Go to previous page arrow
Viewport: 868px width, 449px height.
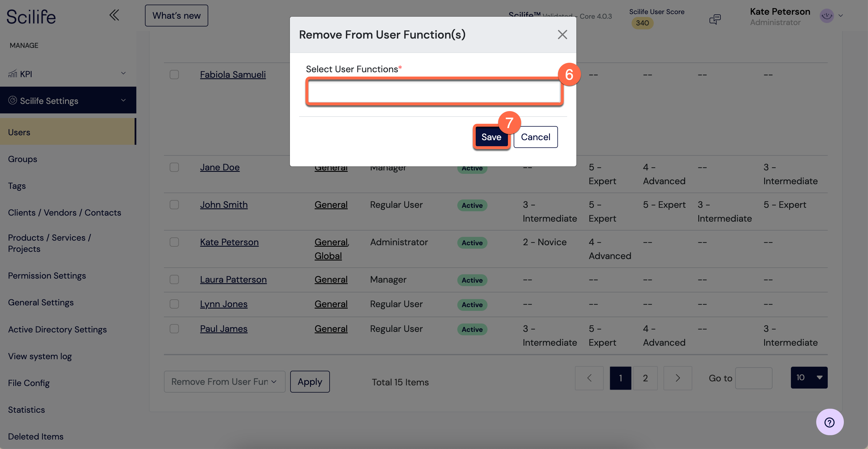tap(589, 378)
